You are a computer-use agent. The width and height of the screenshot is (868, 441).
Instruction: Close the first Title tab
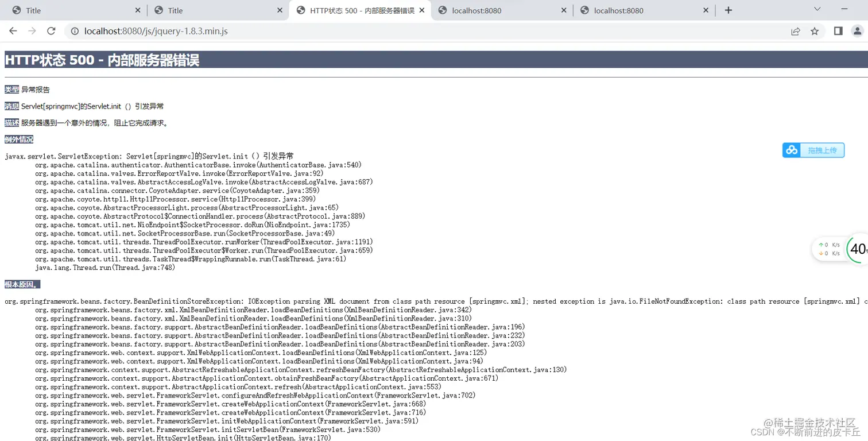138,10
